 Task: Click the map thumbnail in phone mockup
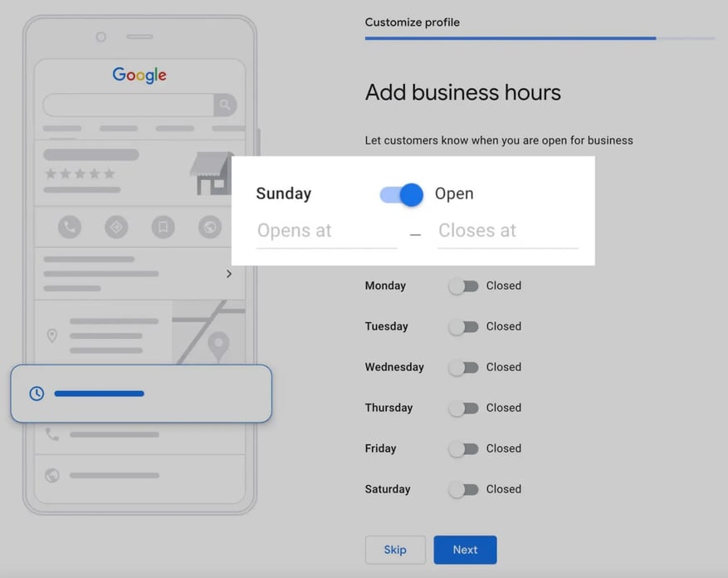coord(208,331)
